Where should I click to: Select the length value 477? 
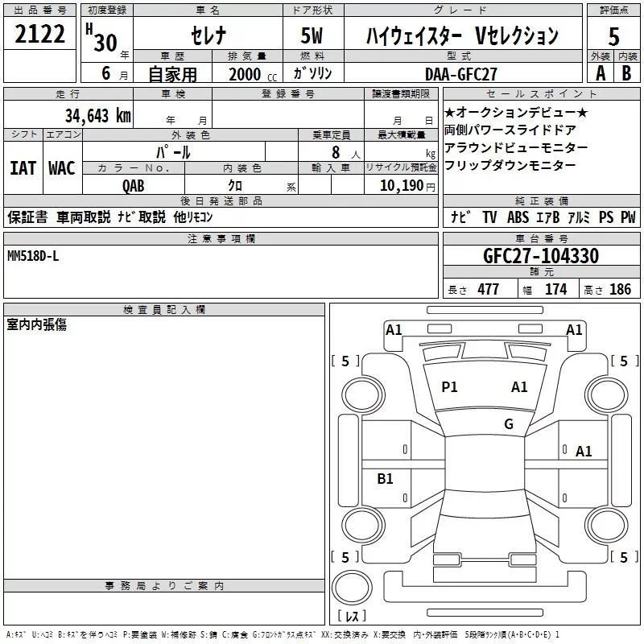[489, 289]
